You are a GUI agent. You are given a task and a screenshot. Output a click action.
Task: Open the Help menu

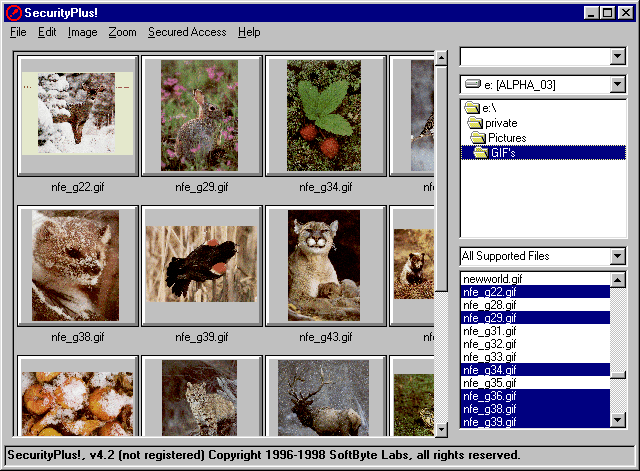coord(249,32)
